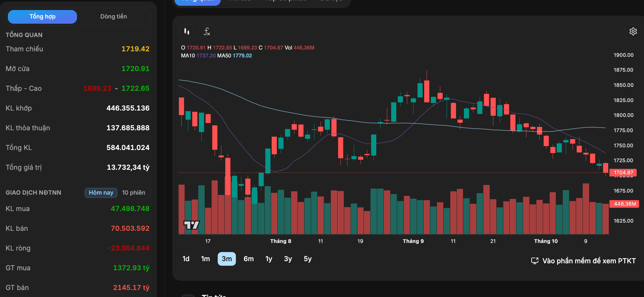This screenshot has height=297, width=644.
Task: Click the GT bán value 2145.17 tỷ
Action: 131,288
